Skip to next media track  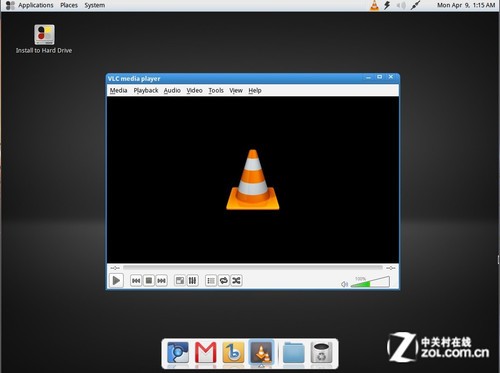tap(161, 281)
